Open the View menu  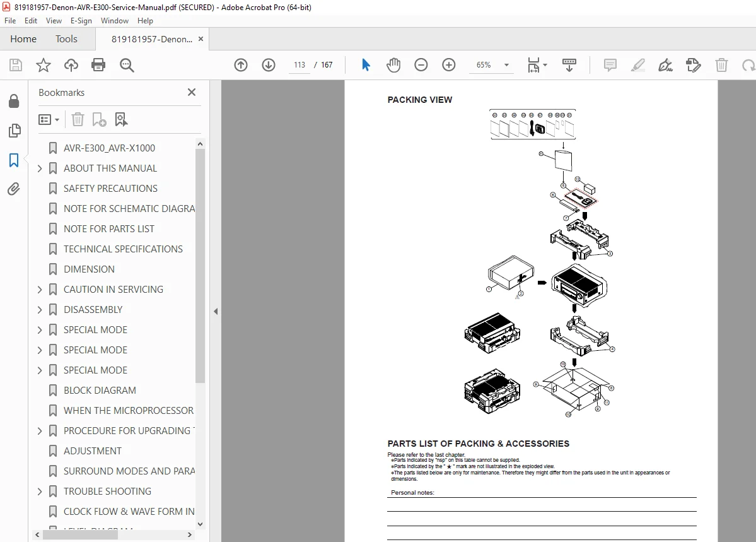(54, 21)
